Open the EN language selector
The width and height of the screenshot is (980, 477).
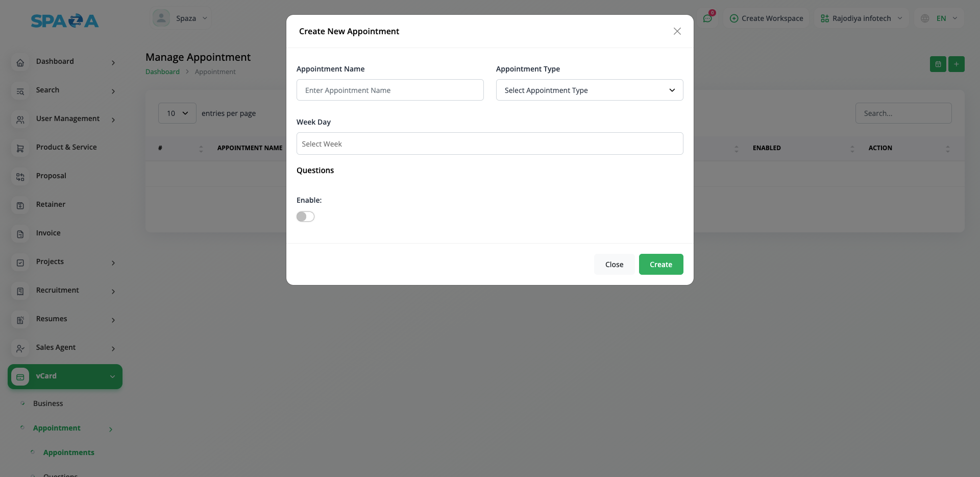(940, 18)
